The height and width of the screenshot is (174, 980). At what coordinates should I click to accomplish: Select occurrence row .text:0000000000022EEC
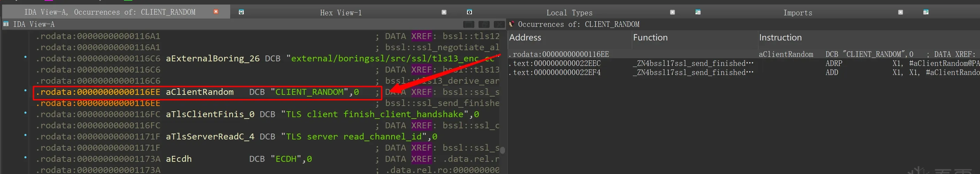tap(744, 63)
